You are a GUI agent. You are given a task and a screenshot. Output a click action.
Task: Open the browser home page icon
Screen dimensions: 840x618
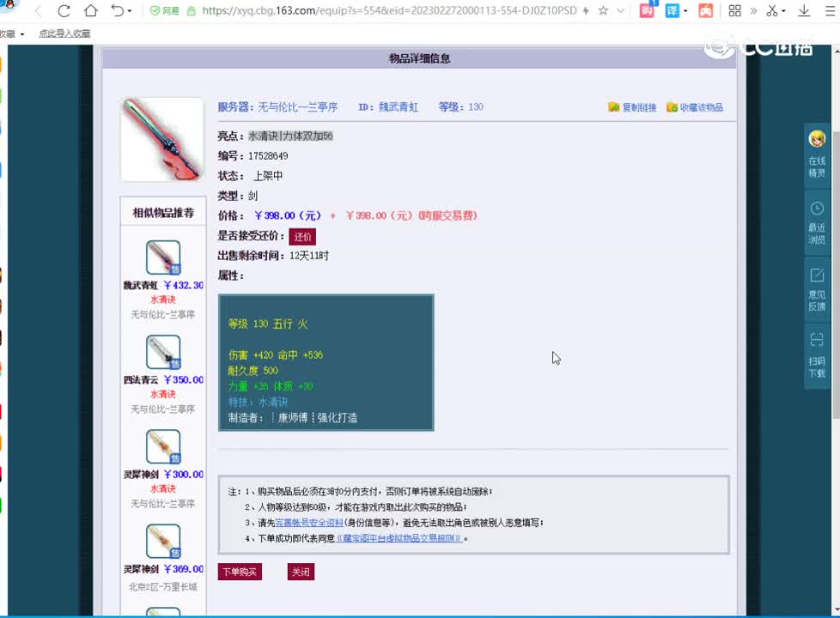pyautogui.click(x=91, y=10)
